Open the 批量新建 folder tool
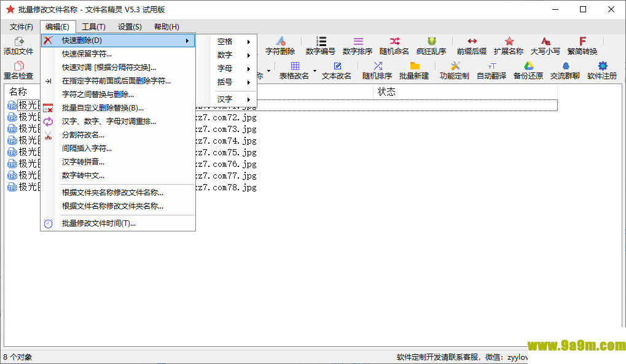626x364 pixels. [414, 71]
